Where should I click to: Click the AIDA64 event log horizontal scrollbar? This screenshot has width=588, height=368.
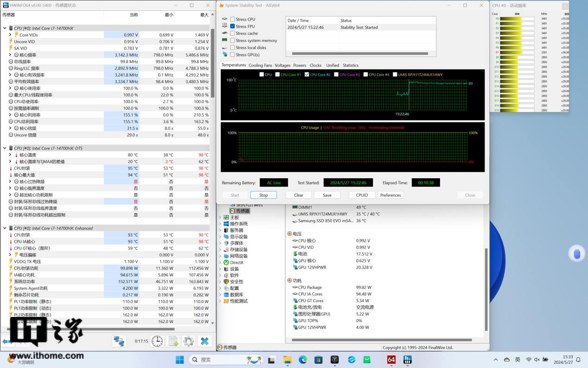(x=360, y=53)
